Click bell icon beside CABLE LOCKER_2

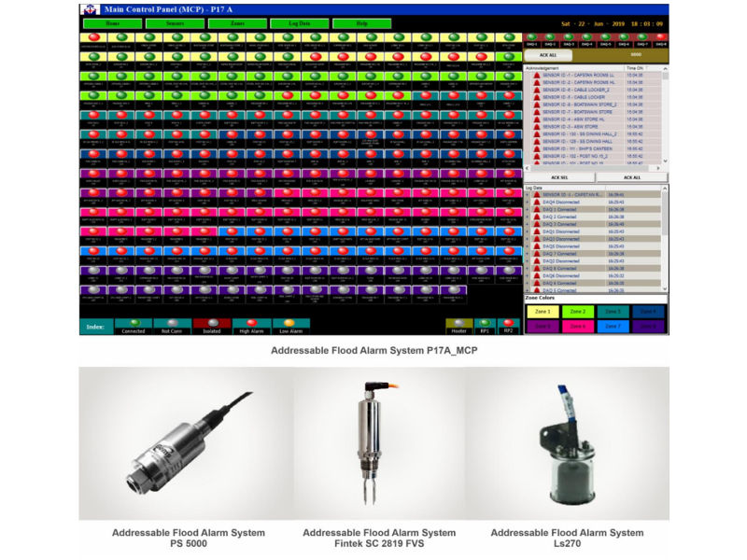pos(536,90)
